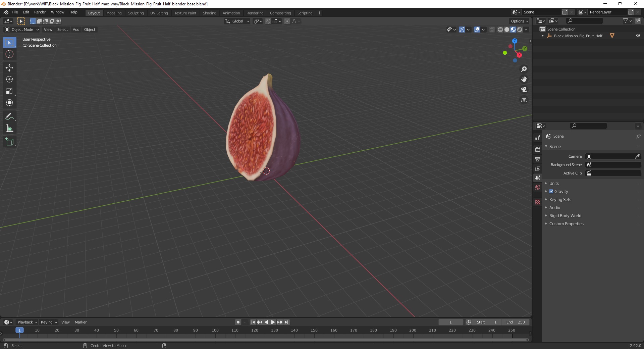Click the timeline horizontal scrollbar
644x349 pixels.
(266, 340)
